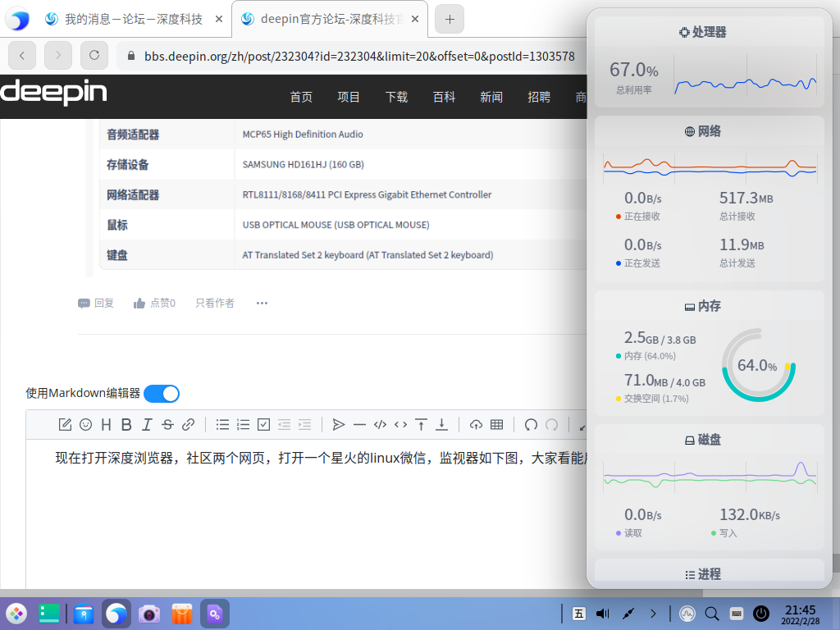This screenshot has width=840, height=630.
Task: Click the 点赞 like button
Action: click(154, 303)
